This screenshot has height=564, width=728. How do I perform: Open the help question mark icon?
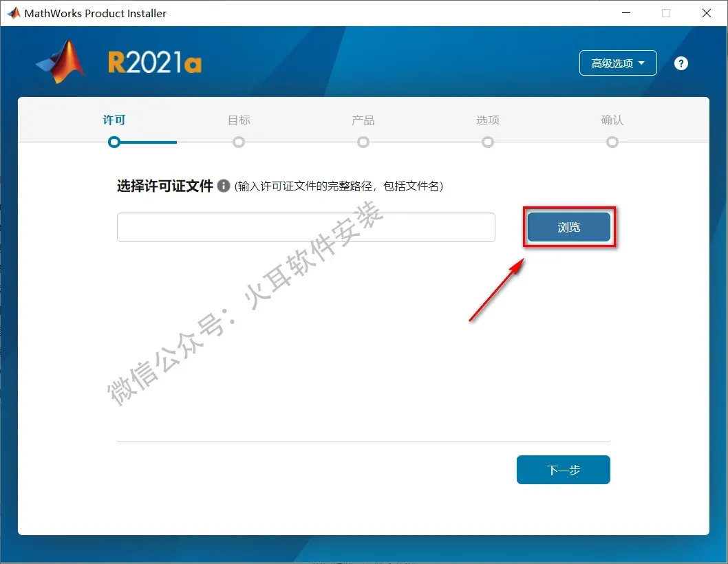click(x=681, y=63)
